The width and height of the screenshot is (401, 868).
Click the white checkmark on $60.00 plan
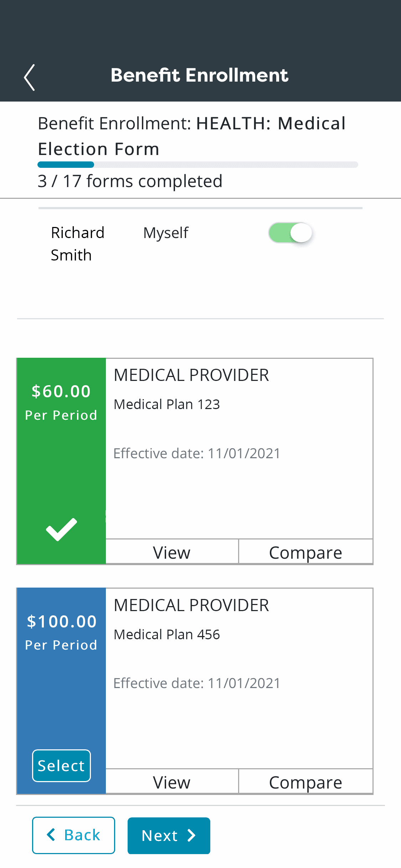pos(61,529)
